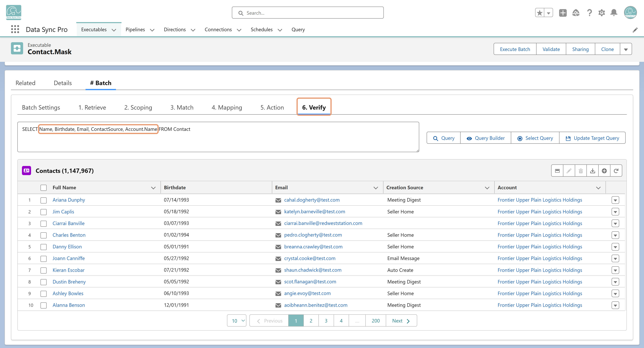Check the box for Ariana Dunphy
The image size is (644, 348).
[x=44, y=200]
